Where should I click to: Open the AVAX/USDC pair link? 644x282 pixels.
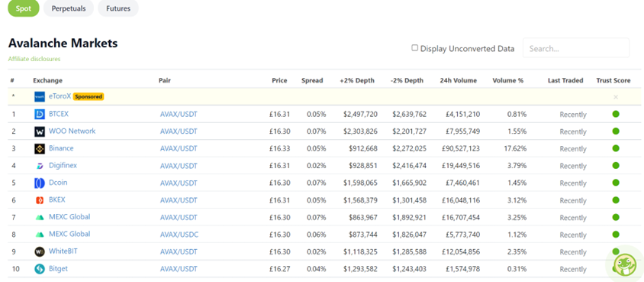[179, 235]
